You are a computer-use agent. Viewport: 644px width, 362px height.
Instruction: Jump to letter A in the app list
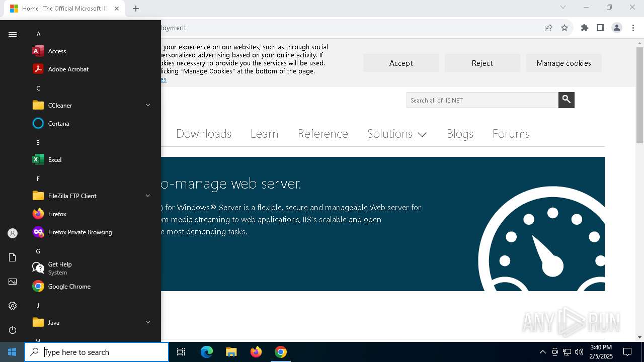pyautogui.click(x=38, y=34)
